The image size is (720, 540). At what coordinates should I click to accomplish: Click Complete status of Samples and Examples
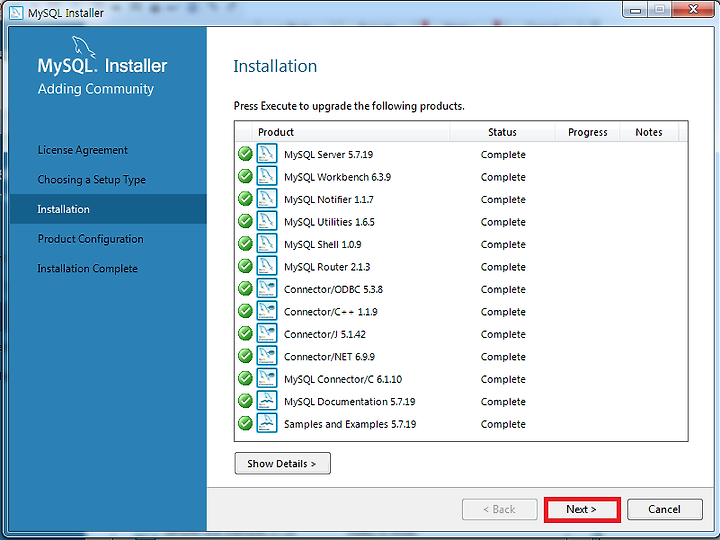[503, 425]
